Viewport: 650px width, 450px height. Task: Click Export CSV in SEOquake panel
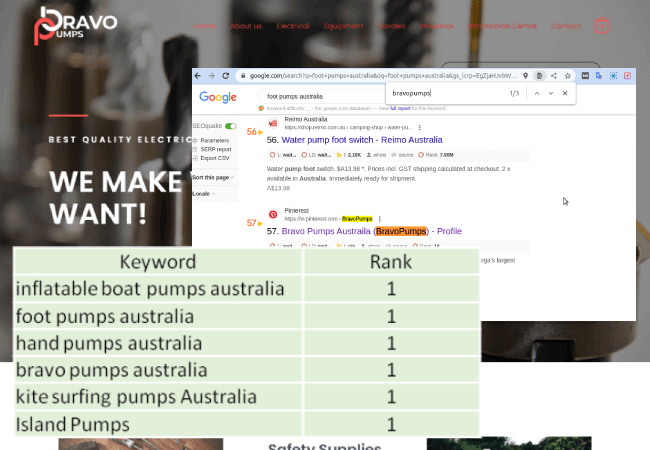(214, 158)
